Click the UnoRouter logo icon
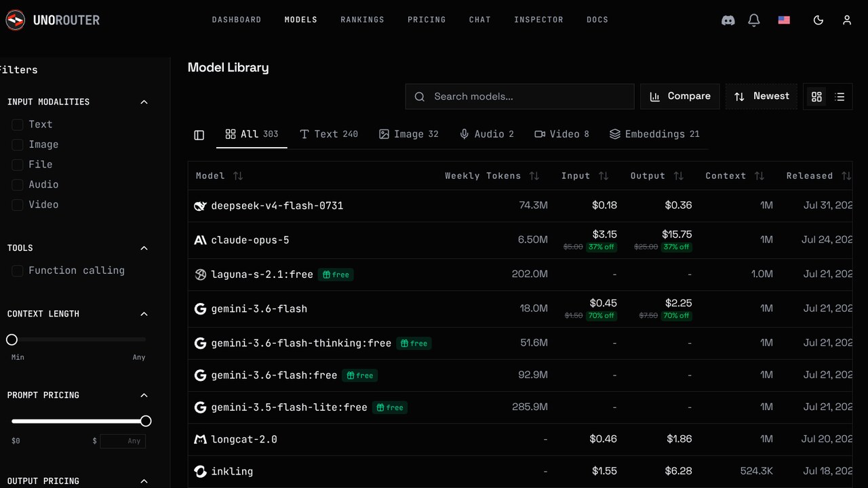Viewport: 868px width, 488px height. click(x=15, y=20)
